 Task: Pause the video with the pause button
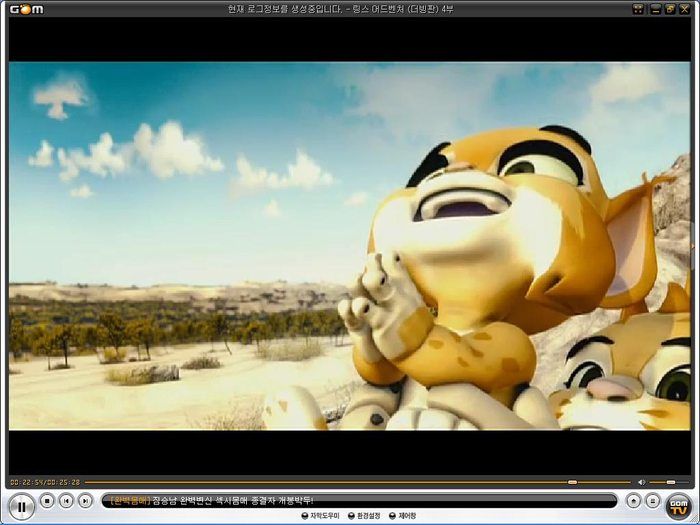tap(21, 507)
